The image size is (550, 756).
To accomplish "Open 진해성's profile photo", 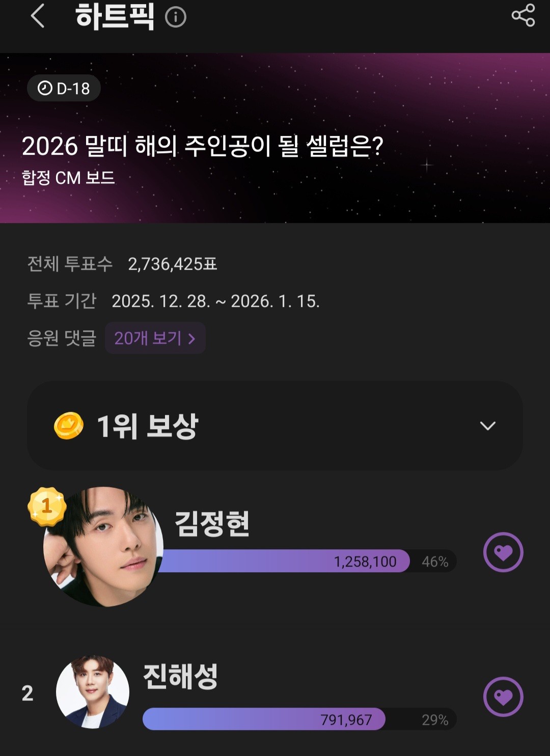I will click(x=93, y=692).
